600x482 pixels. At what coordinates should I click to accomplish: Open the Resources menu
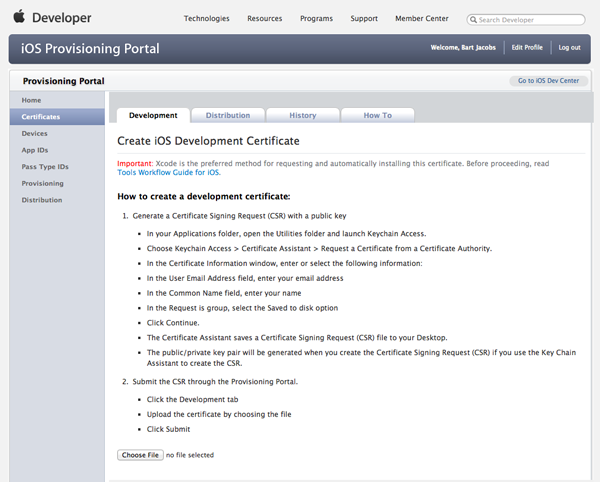click(264, 18)
